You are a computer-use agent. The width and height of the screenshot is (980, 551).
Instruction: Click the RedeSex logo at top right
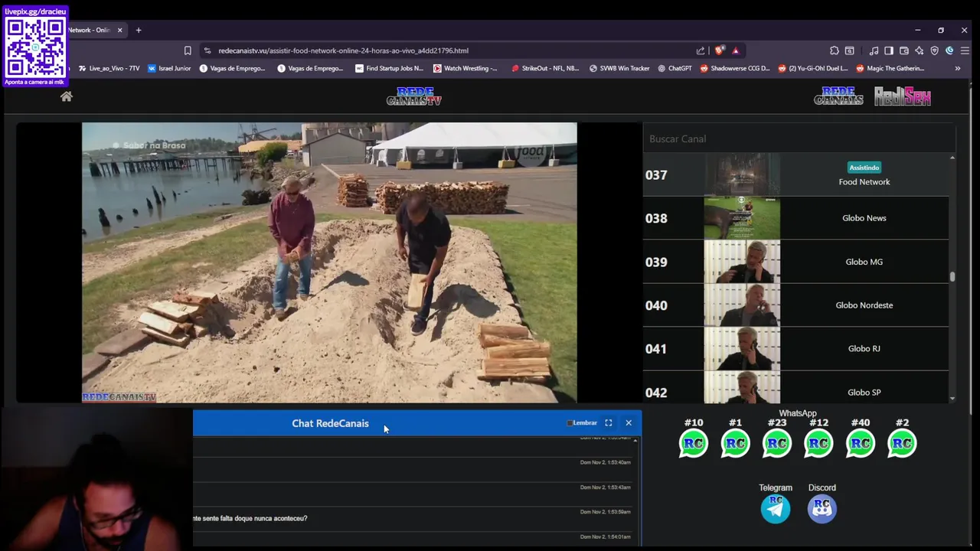[903, 96]
